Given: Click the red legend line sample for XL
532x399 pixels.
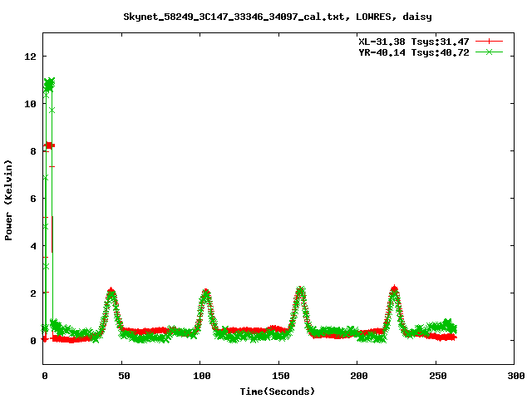Looking at the screenshot, I should (489, 42).
